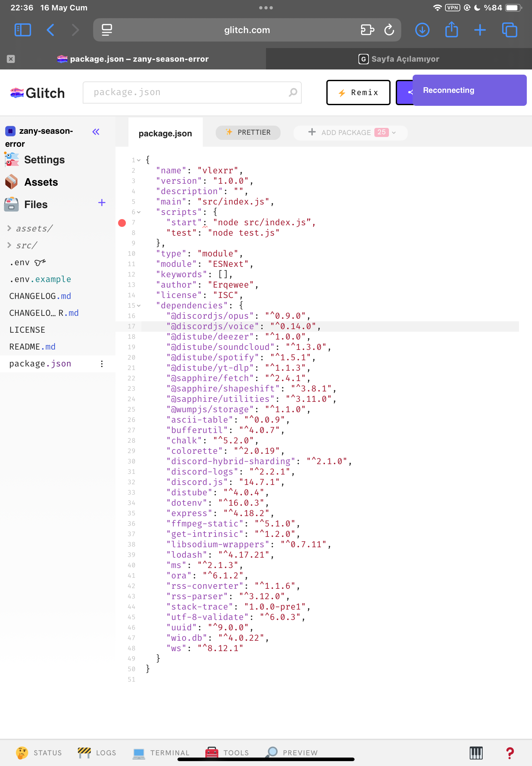Select the package.json editor tab
Viewport: 532px width, 766px height.
(x=165, y=133)
